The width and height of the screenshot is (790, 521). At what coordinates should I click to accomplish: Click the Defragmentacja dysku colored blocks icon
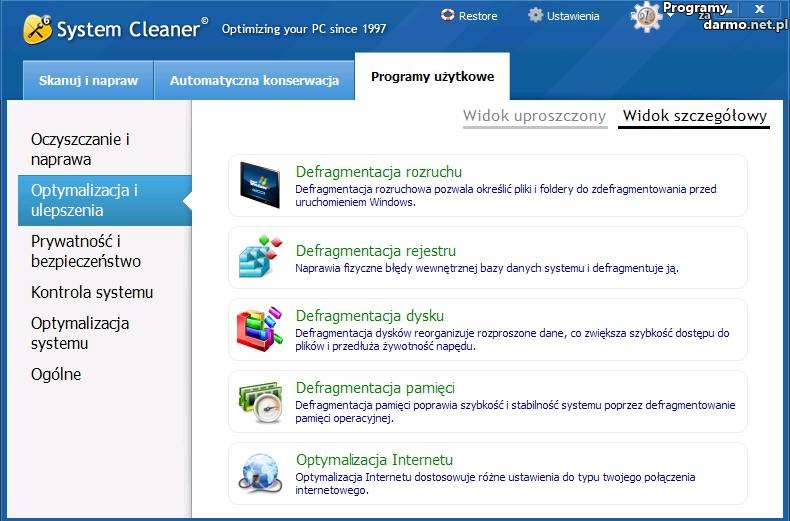point(261,329)
